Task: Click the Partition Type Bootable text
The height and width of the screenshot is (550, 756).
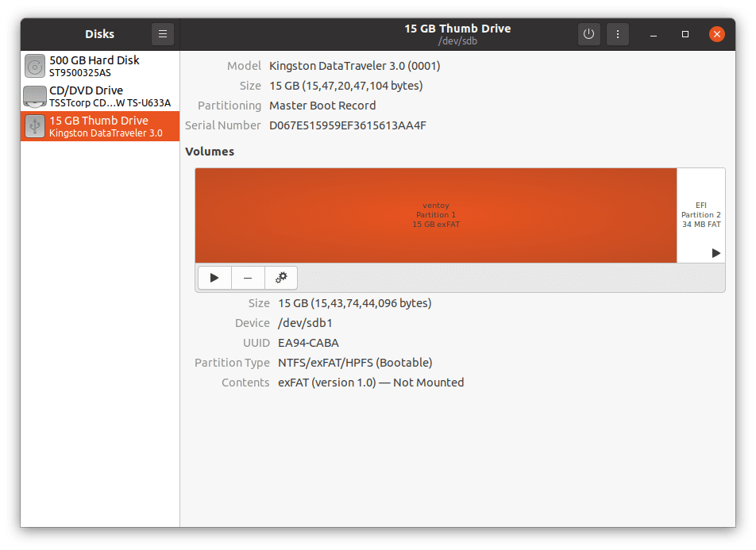Action: click(354, 363)
